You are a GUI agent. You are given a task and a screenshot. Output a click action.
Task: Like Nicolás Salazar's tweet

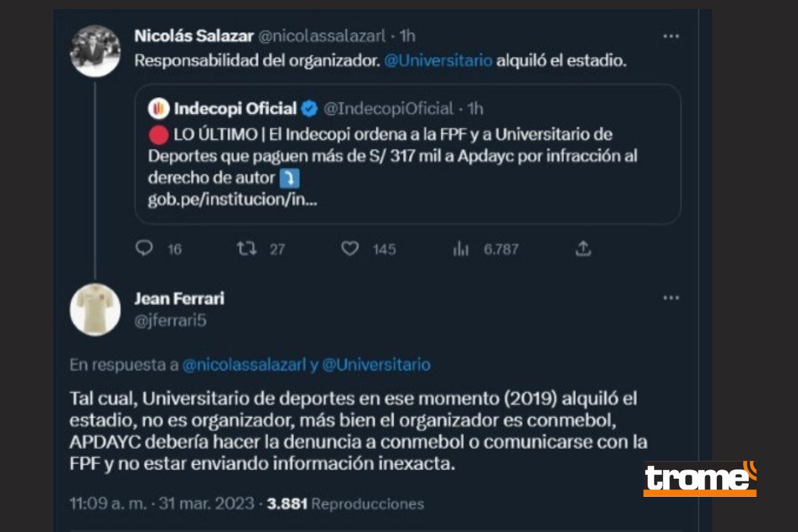(x=350, y=249)
